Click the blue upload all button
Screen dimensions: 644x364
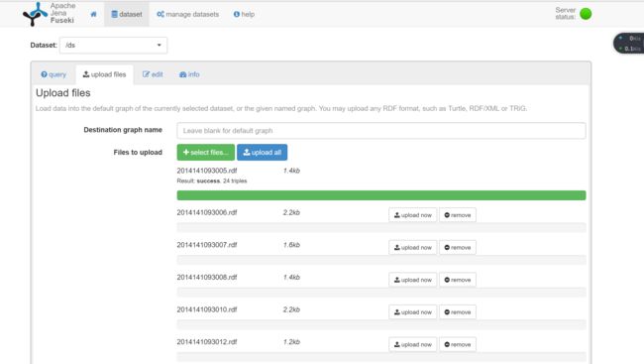(262, 152)
